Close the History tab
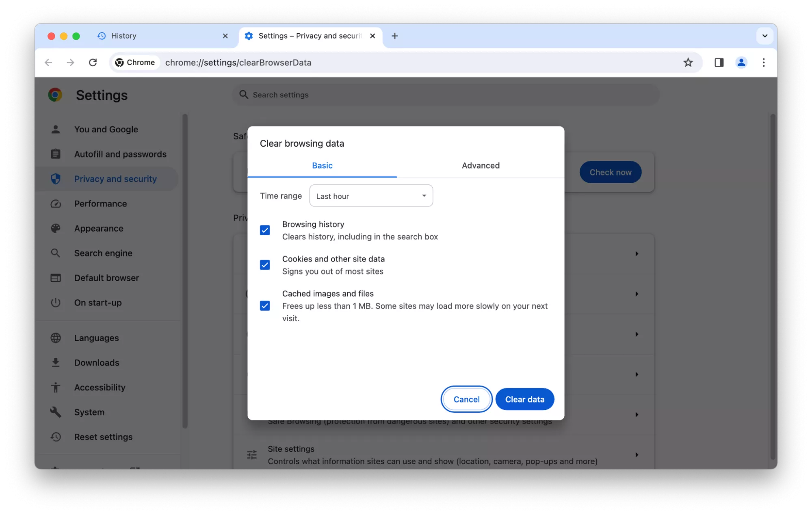This screenshot has width=812, height=515. (225, 36)
